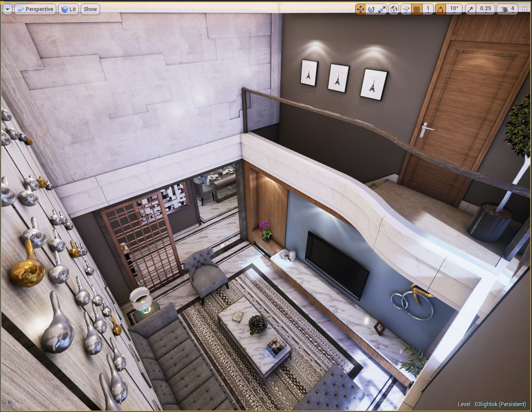
Task: Open the Lit view mode menu
Action: [x=69, y=9]
